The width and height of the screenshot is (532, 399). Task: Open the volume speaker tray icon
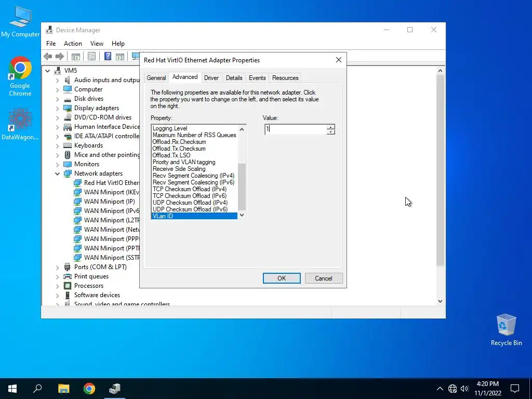click(464, 389)
